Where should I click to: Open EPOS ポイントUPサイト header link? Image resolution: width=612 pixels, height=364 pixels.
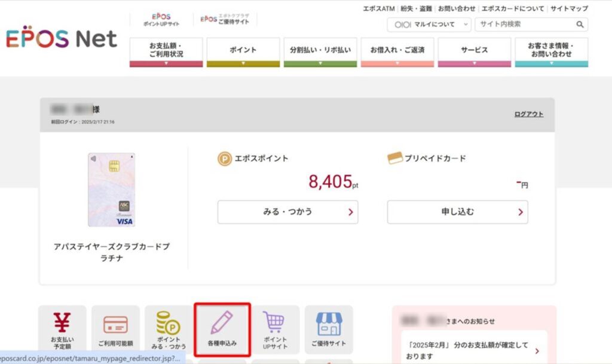pyautogui.click(x=161, y=20)
